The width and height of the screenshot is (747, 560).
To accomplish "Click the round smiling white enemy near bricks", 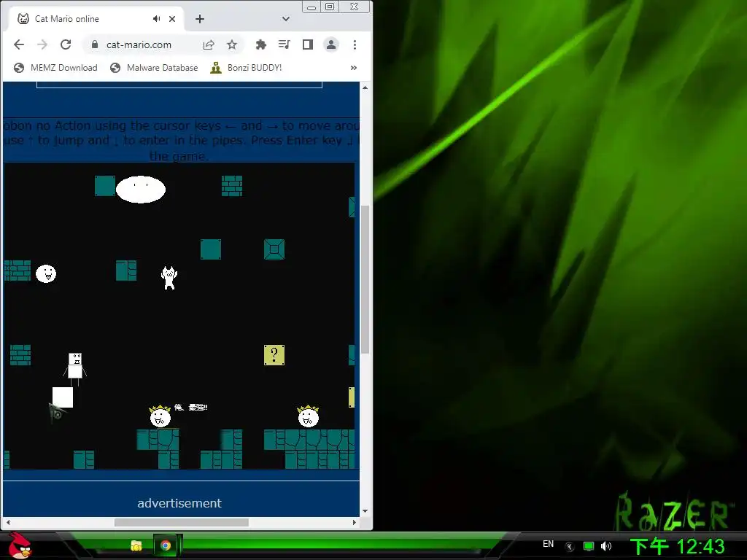I will click(x=46, y=274).
